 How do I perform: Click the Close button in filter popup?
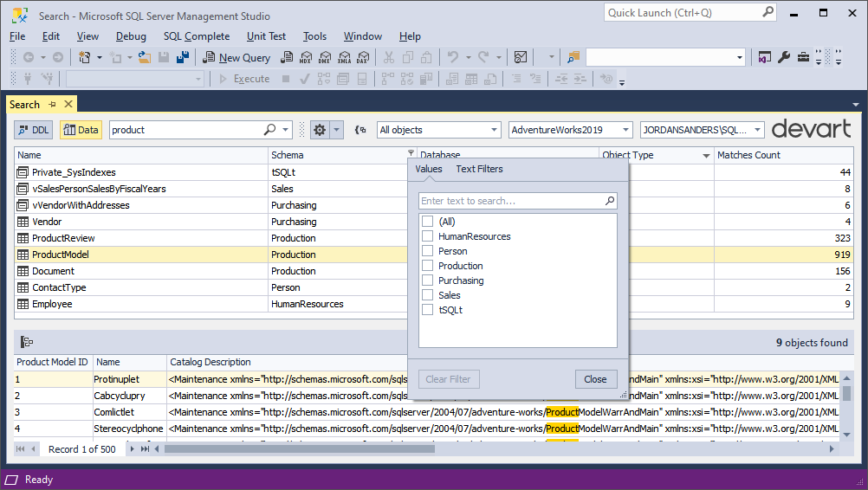(x=596, y=379)
